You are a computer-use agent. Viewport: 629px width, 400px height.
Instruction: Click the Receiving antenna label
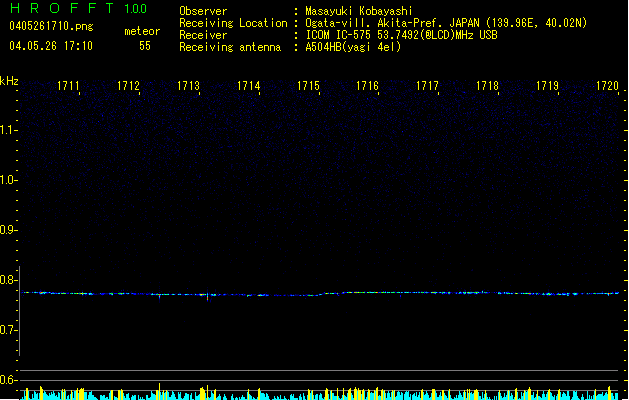coord(230,47)
